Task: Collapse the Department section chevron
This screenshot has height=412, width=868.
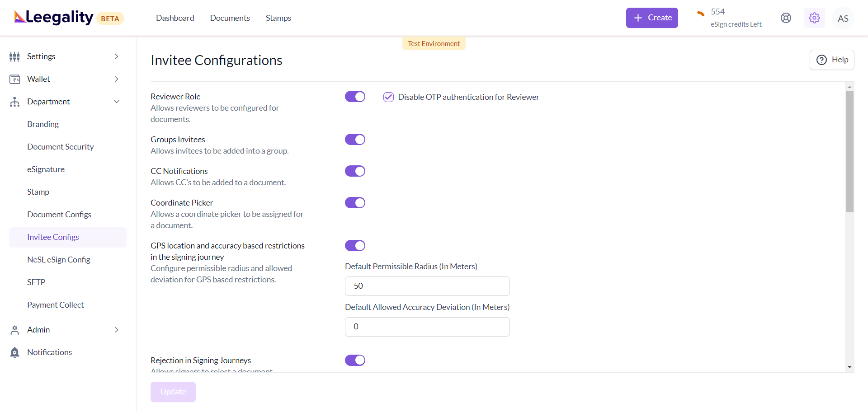Action: pyautogui.click(x=117, y=102)
